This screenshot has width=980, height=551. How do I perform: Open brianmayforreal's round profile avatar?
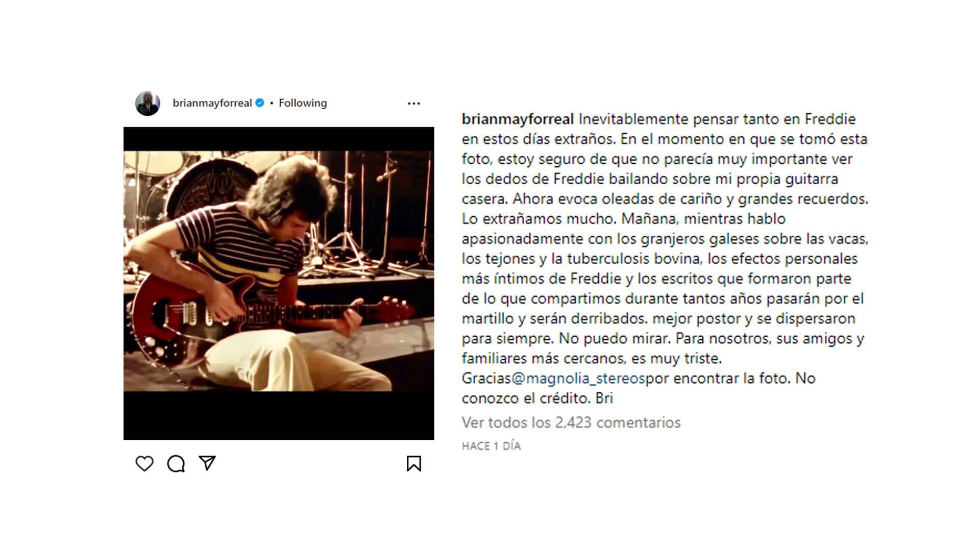148,104
